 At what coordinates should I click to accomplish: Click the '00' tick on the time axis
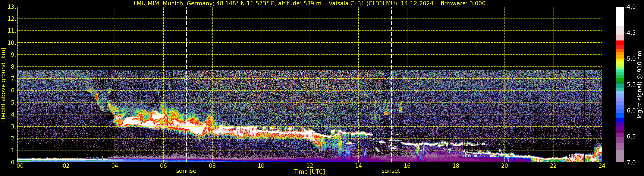(x=20, y=166)
